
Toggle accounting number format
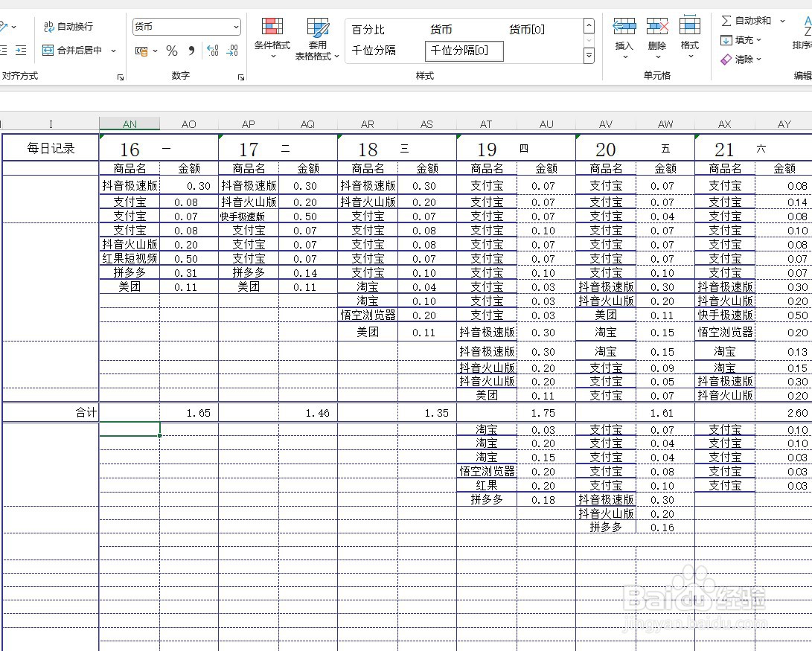click(x=141, y=51)
